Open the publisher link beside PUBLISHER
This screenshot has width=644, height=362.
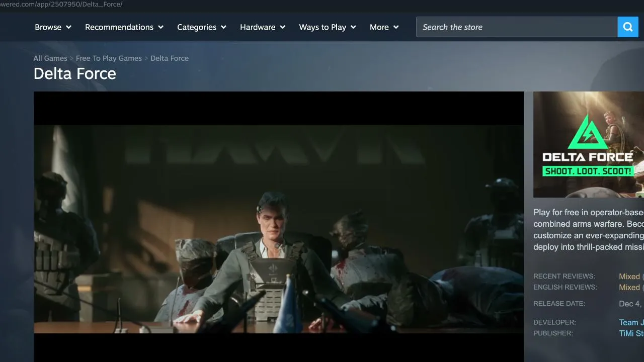[631, 333]
